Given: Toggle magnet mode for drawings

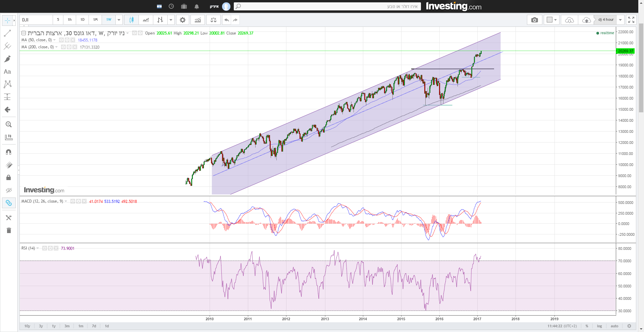Looking at the screenshot, I should tap(9, 152).
